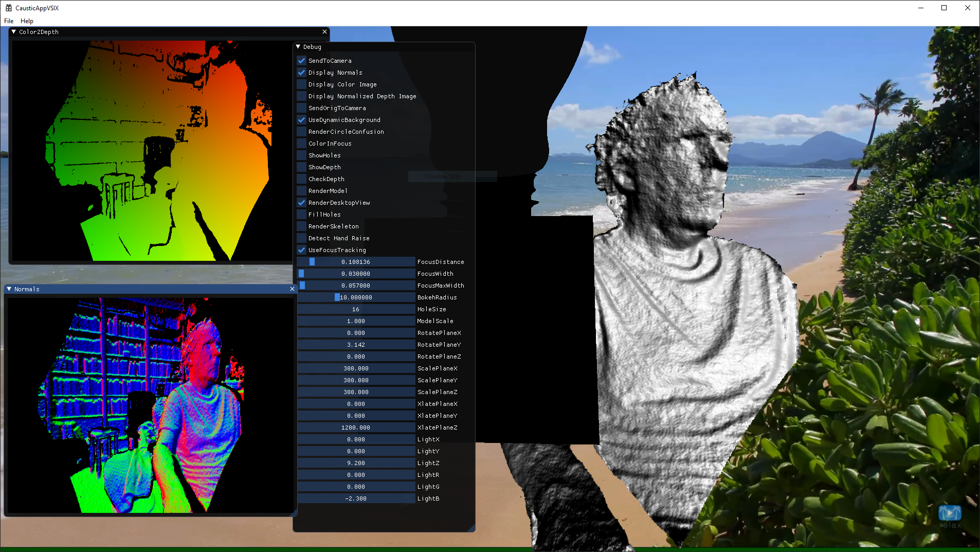The image size is (980, 552).
Task: Uncheck RenderDesktopView
Action: pyautogui.click(x=302, y=203)
